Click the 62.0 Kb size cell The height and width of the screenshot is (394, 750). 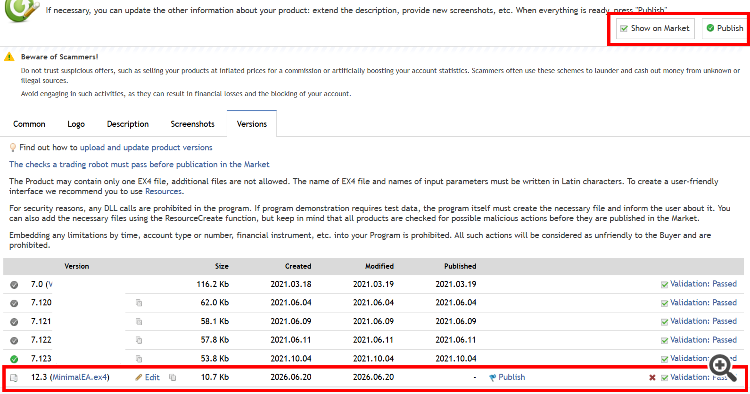(215, 303)
